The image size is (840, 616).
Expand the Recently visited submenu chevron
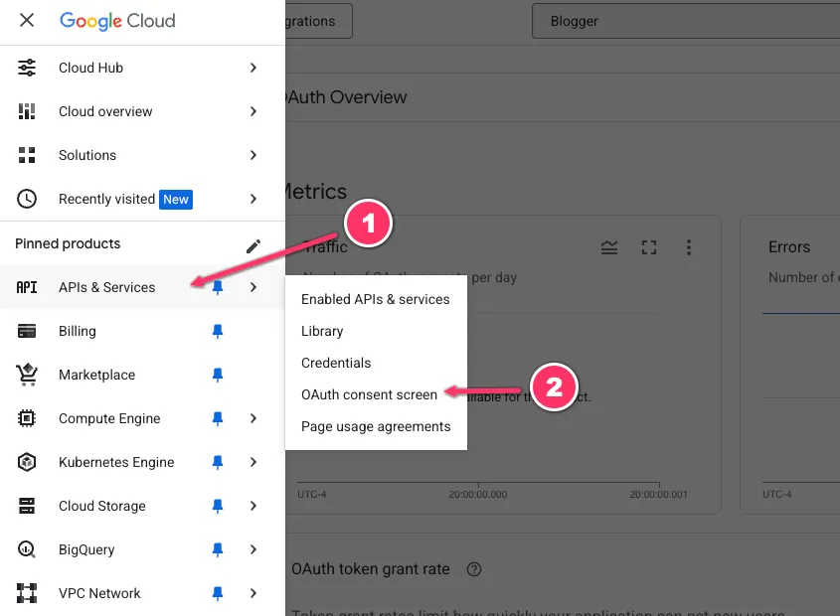253,199
